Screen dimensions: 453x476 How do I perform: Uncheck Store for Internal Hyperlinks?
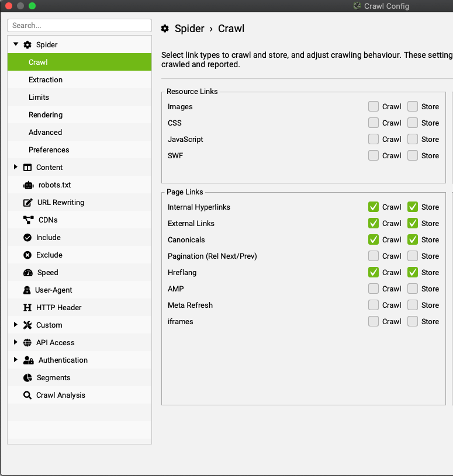[x=413, y=207]
